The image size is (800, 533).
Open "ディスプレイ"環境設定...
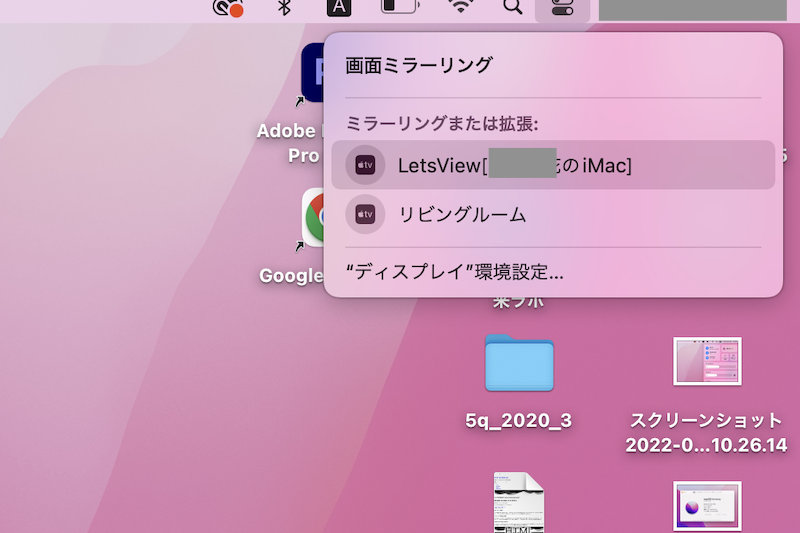(454, 272)
